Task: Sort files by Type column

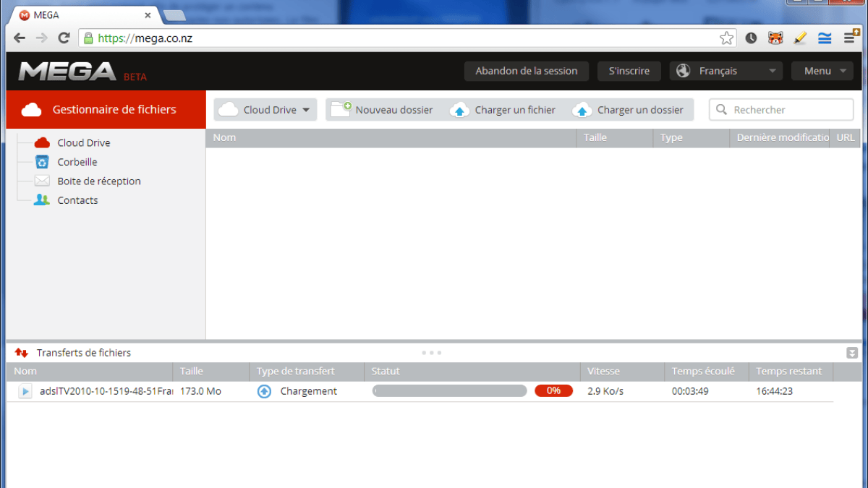Action: (691, 137)
